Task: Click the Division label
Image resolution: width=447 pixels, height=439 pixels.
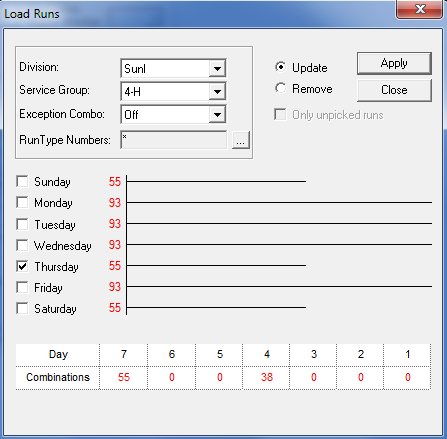Action: click(x=39, y=67)
